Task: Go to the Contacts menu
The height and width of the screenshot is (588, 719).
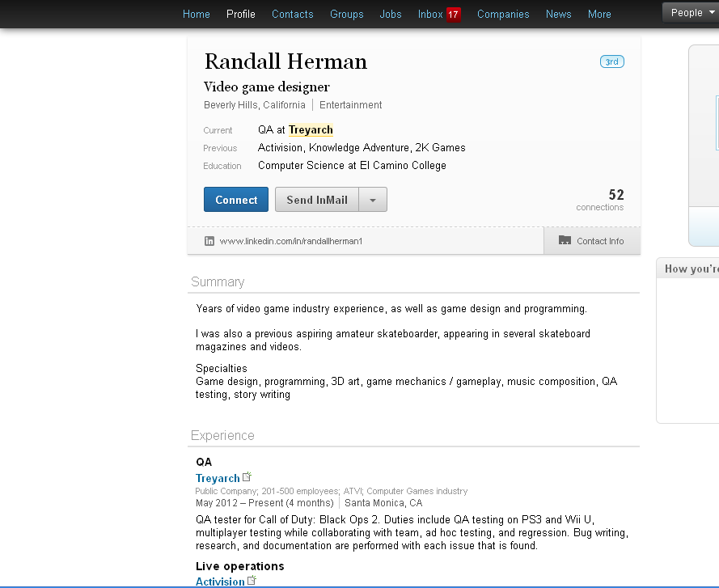Action: coord(293,15)
